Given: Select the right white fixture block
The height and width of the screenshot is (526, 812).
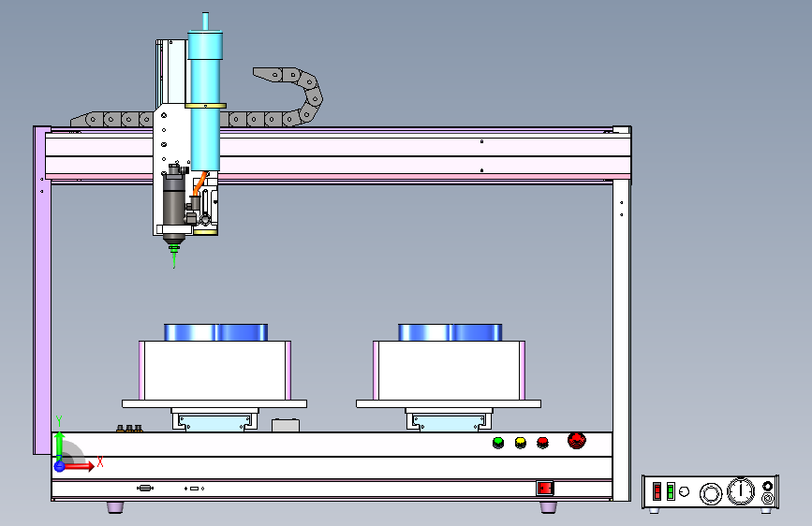Looking at the screenshot, I should coord(449,371).
